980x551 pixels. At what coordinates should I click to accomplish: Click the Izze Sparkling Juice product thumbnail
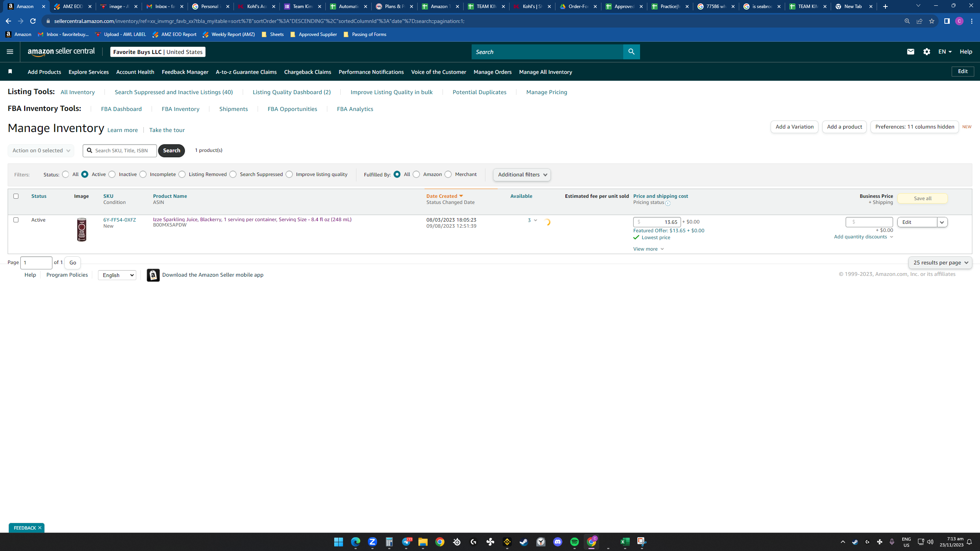pos(82,230)
